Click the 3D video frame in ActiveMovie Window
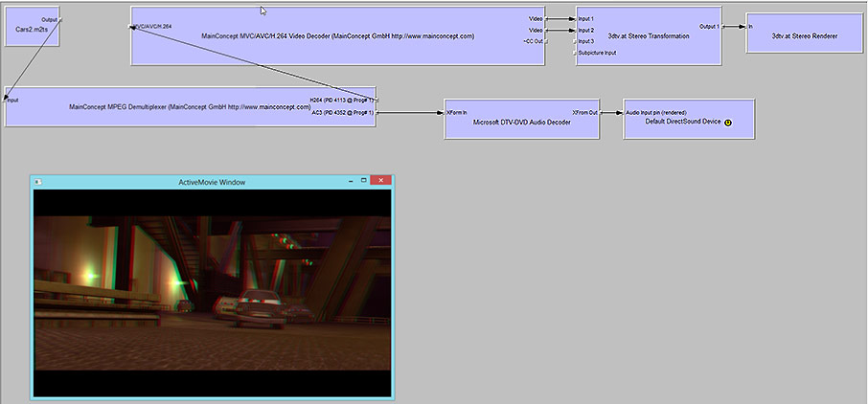The height and width of the screenshot is (404, 868). 212,293
